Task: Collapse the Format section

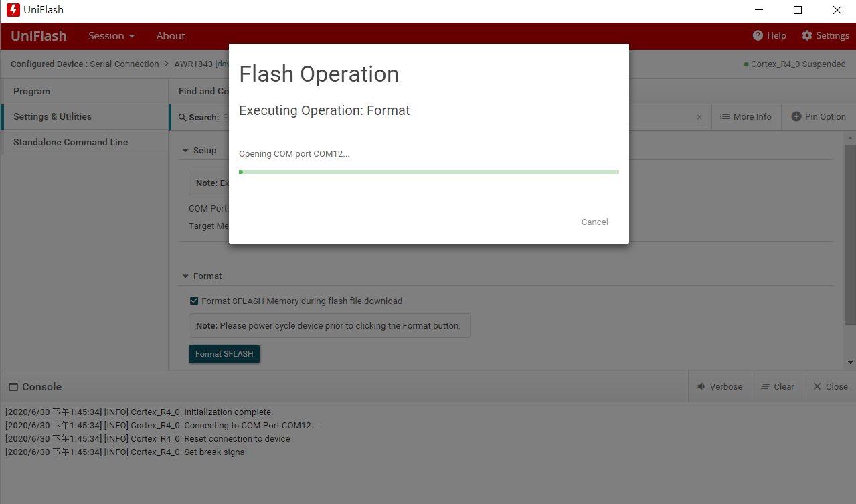Action: 185,276
